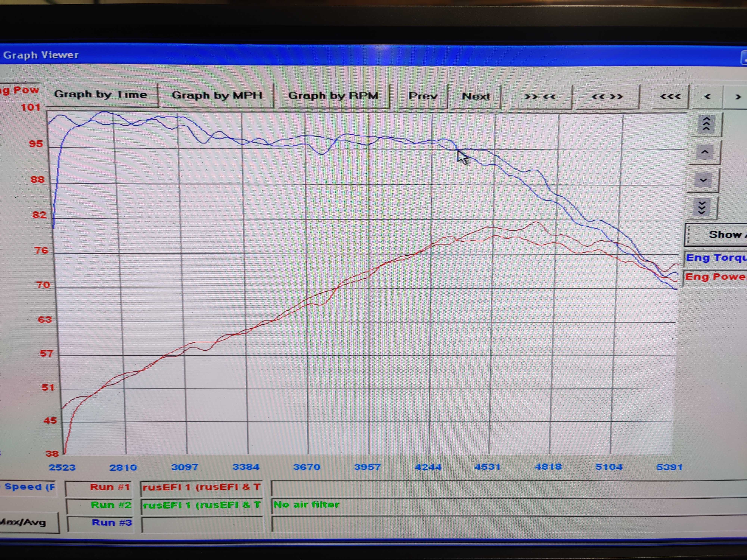Viewport: 747px width, 560px height.
Task: Click the triple down-chevron scale button
Action: (702, 208)
